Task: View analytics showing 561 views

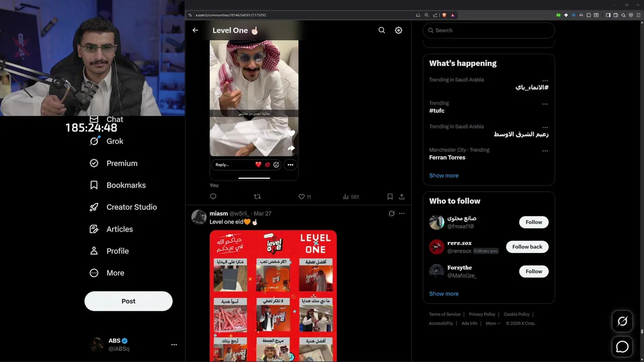Action: (351, 197)
